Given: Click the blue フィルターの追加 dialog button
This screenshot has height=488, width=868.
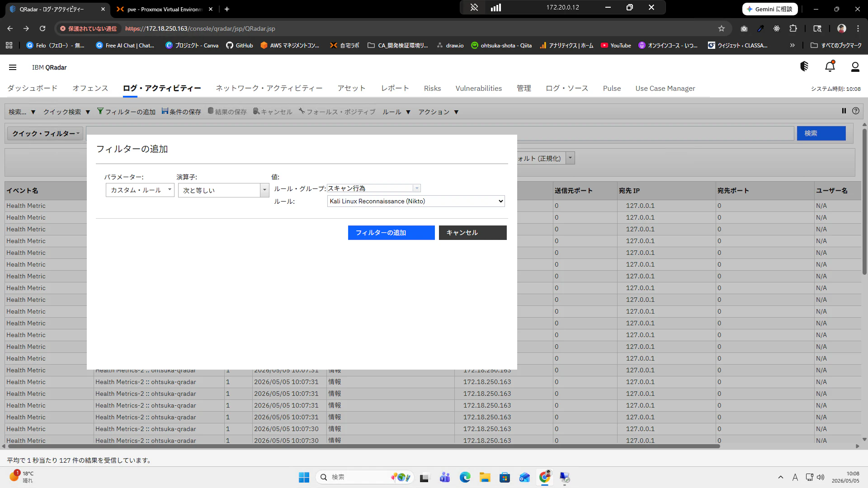Looking at the screenshot, I should point(391,233).
